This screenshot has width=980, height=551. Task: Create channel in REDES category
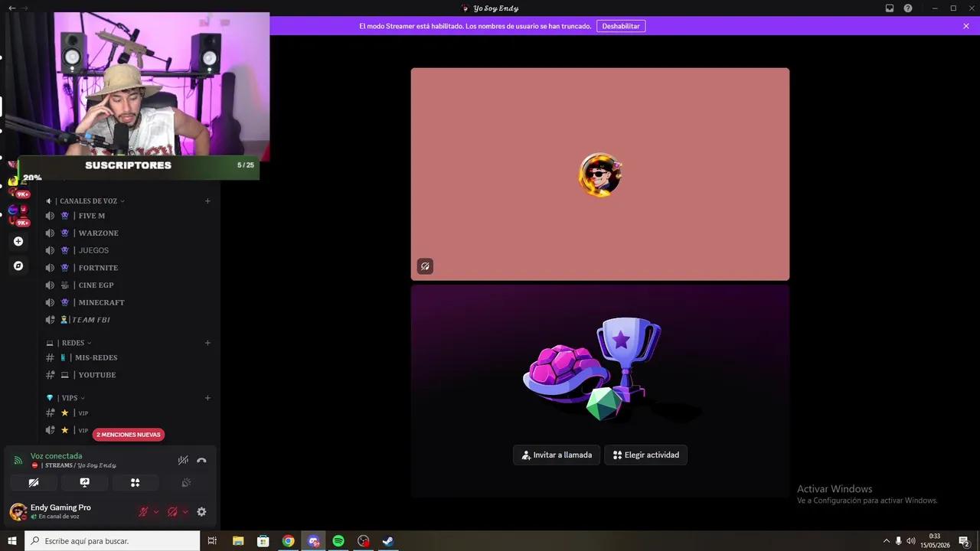pos(207,343)
